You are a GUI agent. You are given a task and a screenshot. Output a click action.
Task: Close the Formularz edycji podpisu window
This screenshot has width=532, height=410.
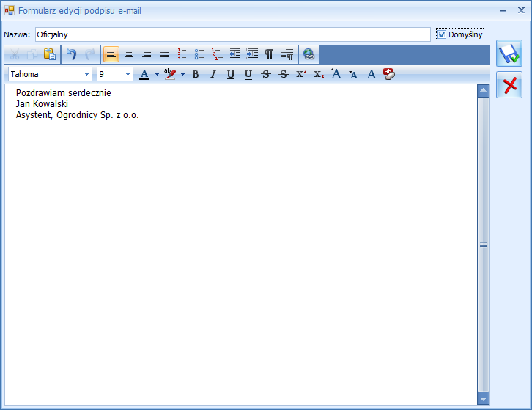pyautogui.click(x=521, y=10)
